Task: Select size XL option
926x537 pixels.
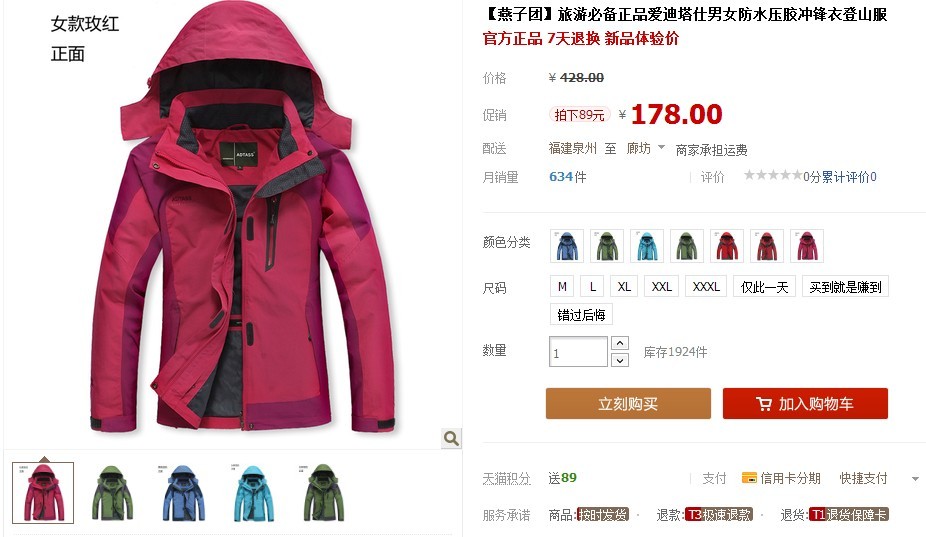Action: tap(624, 287)
